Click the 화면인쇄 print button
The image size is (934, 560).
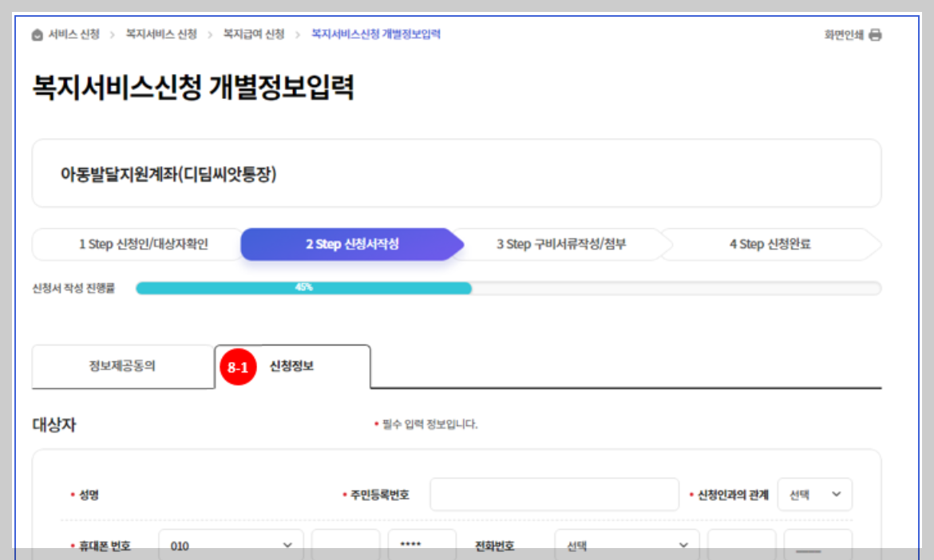coord(853,34)
